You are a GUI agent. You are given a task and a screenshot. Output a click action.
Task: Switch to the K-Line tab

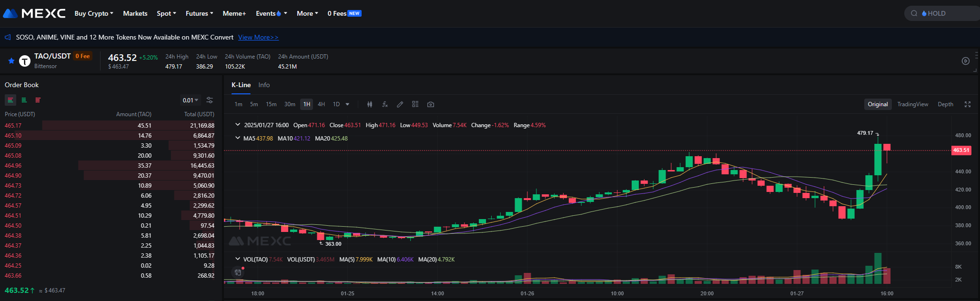(x=241, y=85)
